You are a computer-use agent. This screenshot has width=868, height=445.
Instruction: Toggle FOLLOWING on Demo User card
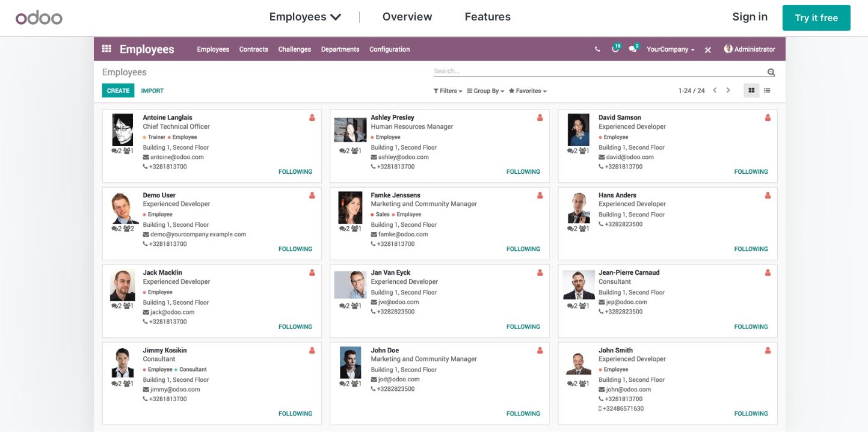[295, 249]
